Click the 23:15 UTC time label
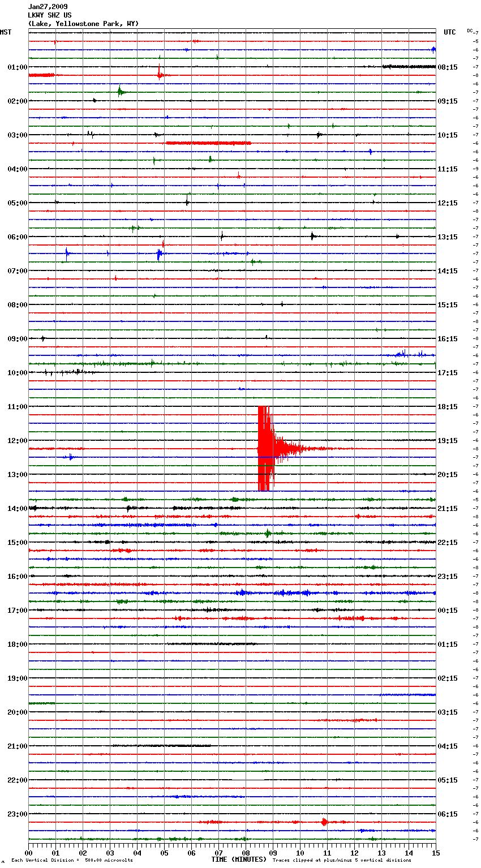The height and width of the screenshot is (868, 481). (x=448, y=577)
